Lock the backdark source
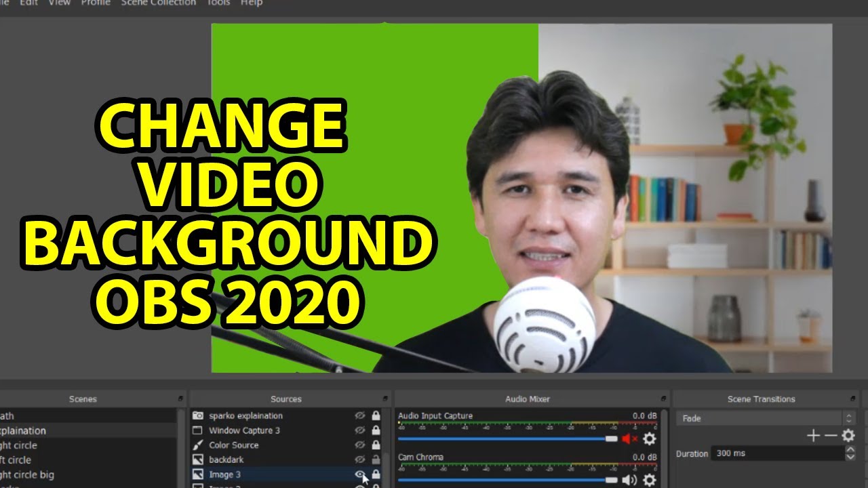 click(x=376, y=460)
